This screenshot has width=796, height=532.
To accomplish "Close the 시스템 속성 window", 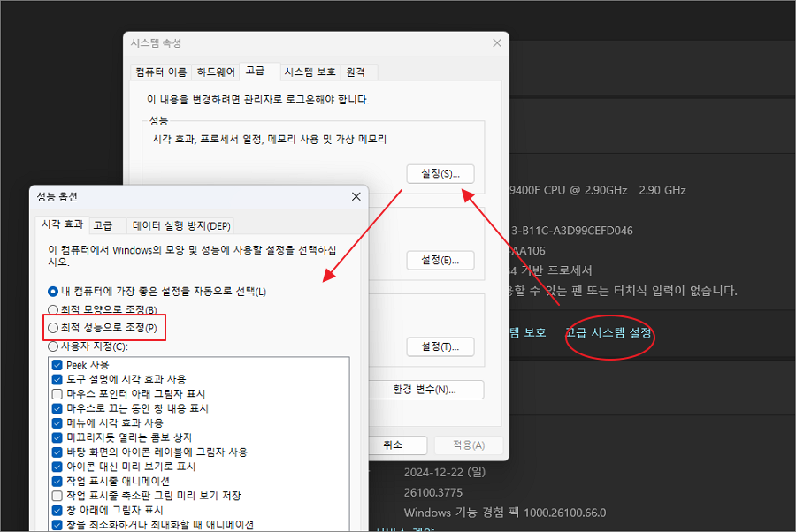I will pos(497,43).
